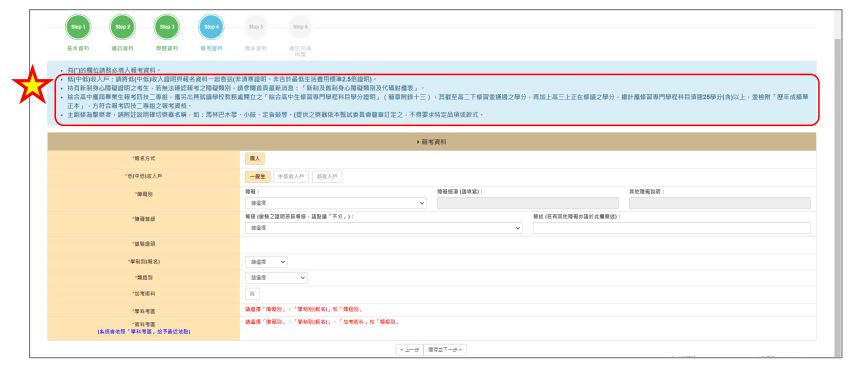The image size is (857, 369).
Task: Select the greyed Step 6 circle
Action: (300, 26)
